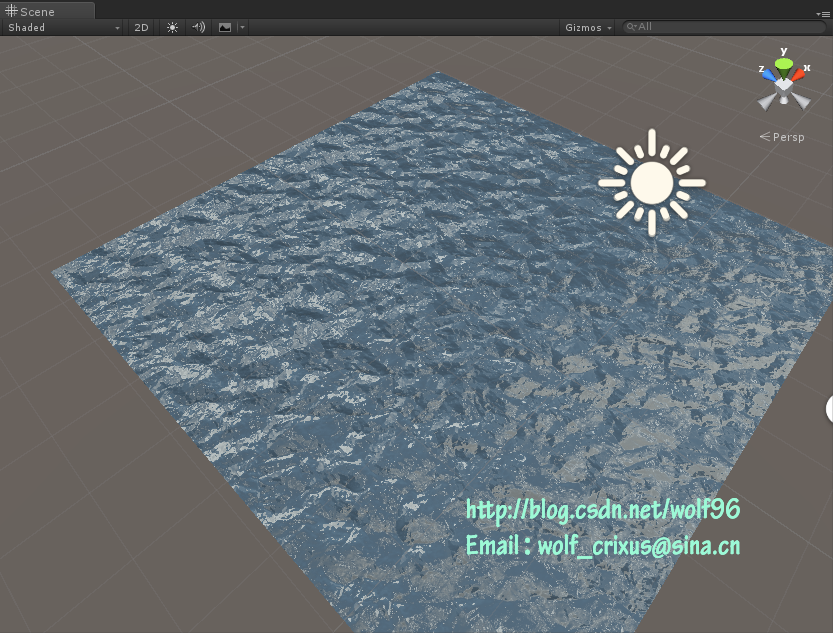Select the directional light sun gizmo
Screen dimensions: 833x633
point(652,182)
